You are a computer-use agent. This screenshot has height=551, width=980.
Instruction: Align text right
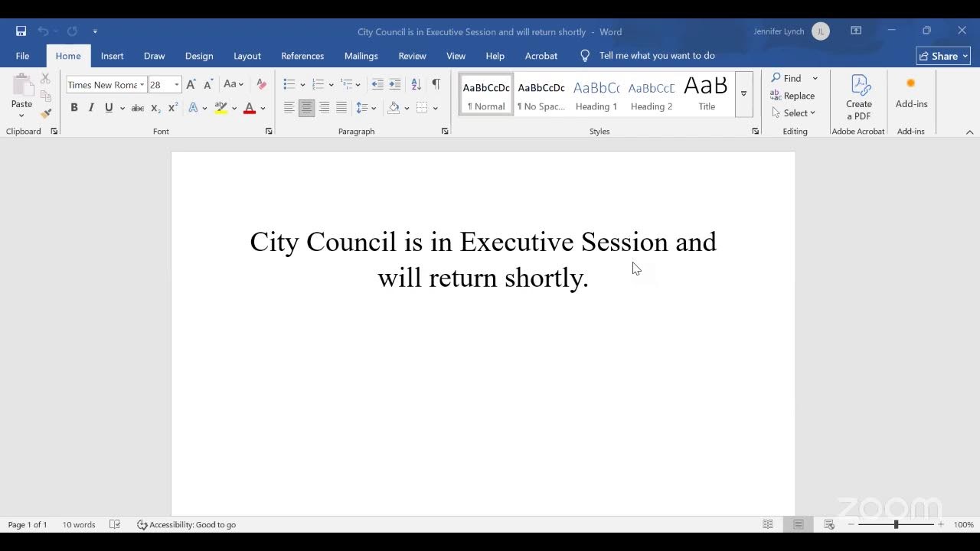tap(324, 108)
